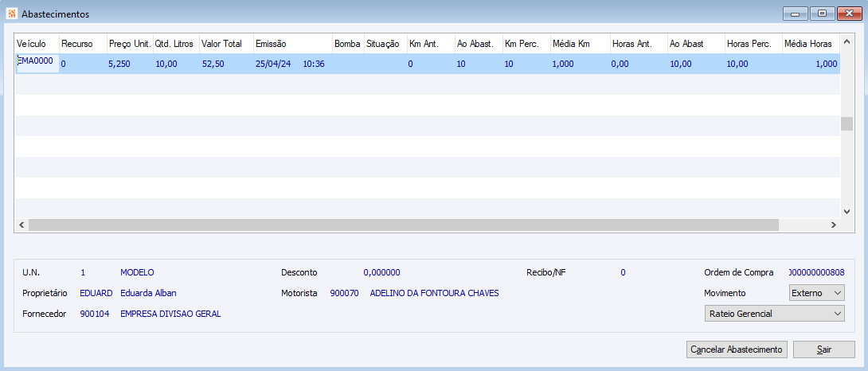Click ADELINO DA FONTOURA CHAVES driver name
Screen dimensions: 868x371
435,293
